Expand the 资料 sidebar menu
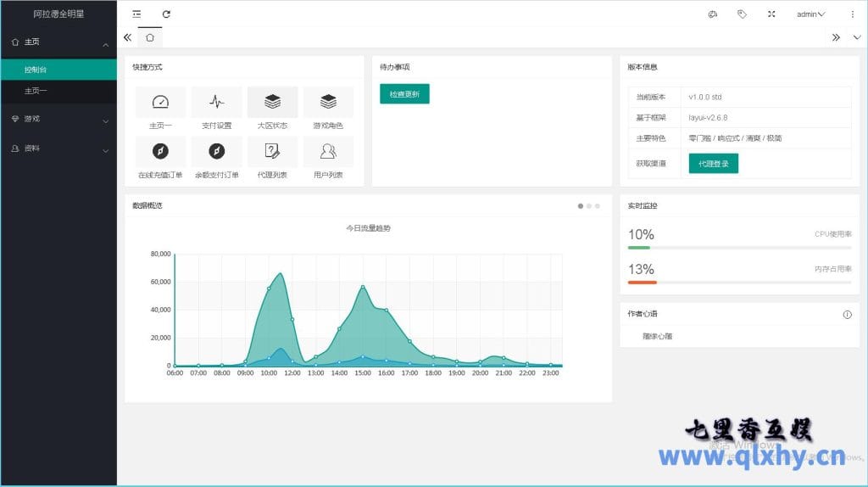This screenshot has width=868, height=487. click(58, 149)
